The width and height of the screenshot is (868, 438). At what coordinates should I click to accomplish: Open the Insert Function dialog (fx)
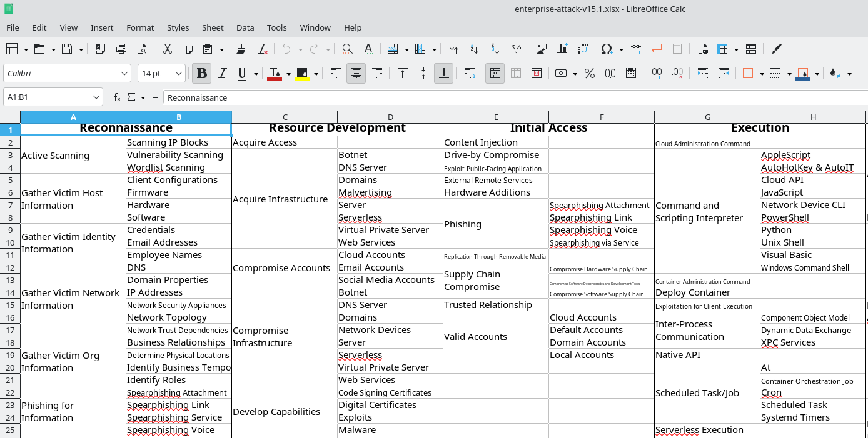click(x=116, y=97)
